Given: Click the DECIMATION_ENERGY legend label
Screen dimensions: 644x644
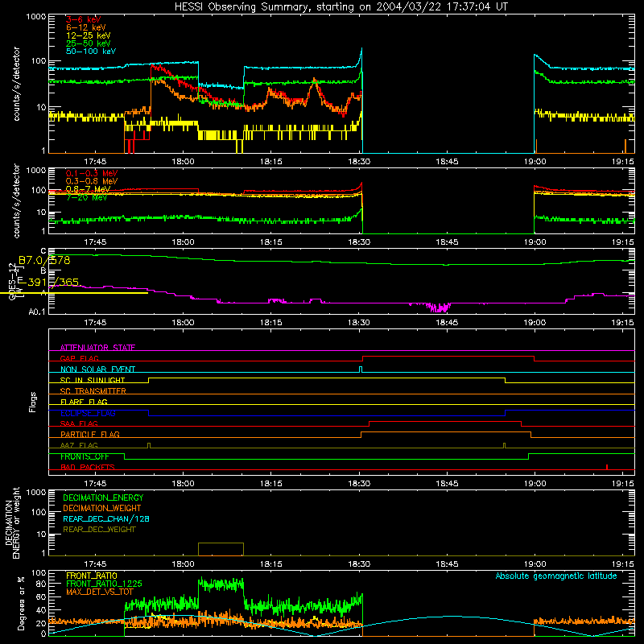Looking at the screenshot, I should (x=103, y=497).
